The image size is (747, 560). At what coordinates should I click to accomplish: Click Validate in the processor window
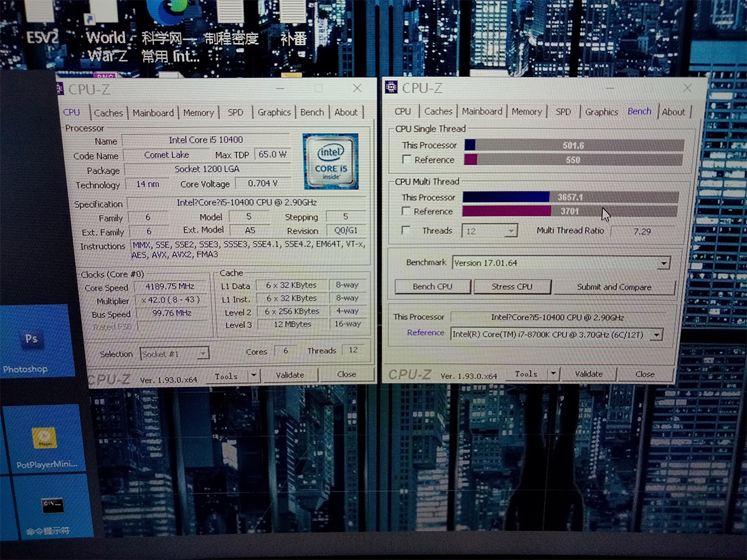click(x=290, y=375)
